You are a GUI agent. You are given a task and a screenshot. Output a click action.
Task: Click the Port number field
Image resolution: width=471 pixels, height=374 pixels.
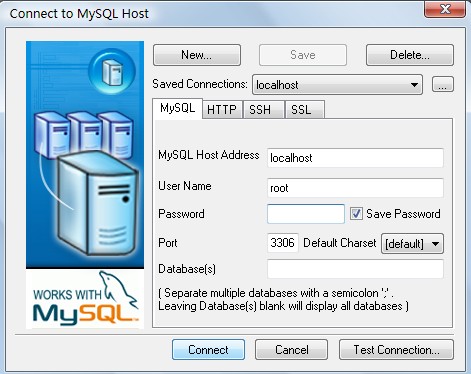[283, 243]
